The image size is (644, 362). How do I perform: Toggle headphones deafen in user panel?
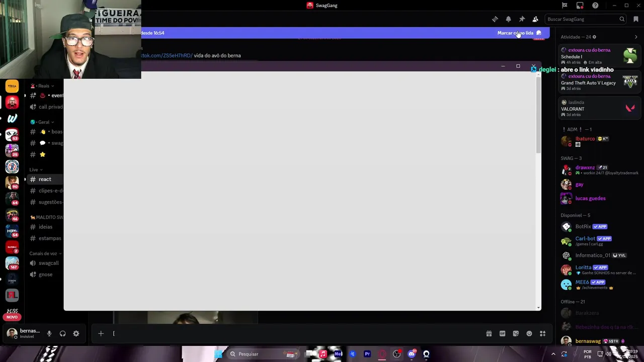point(62,333)
